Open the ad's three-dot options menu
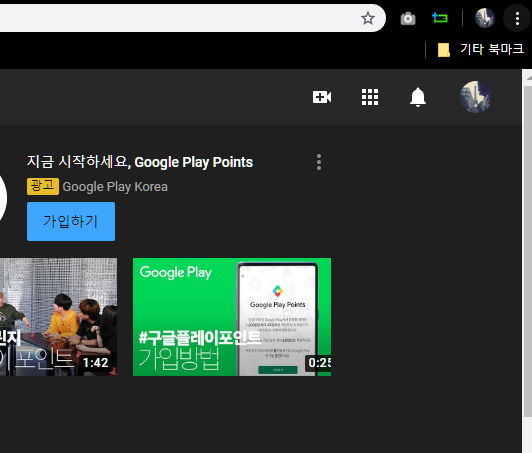Viewport: 532px width, 453px height. pyautogui.click(x=319, y=162)
